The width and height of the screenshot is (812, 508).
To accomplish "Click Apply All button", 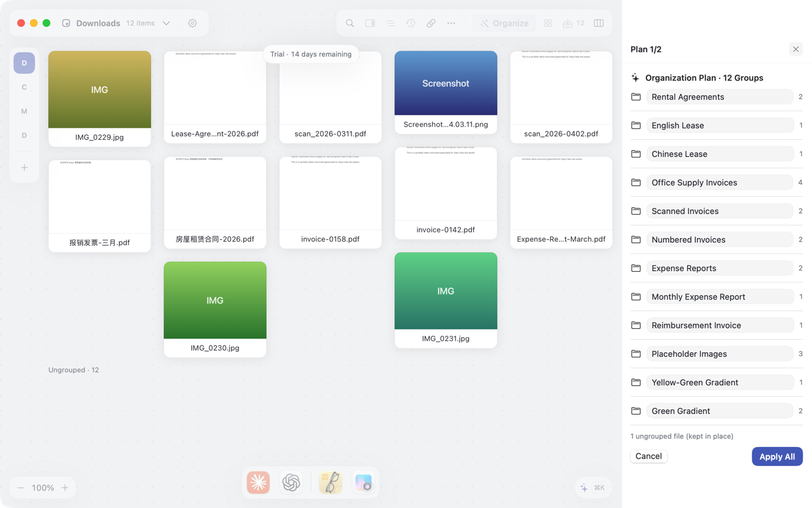I will [777, 457].
